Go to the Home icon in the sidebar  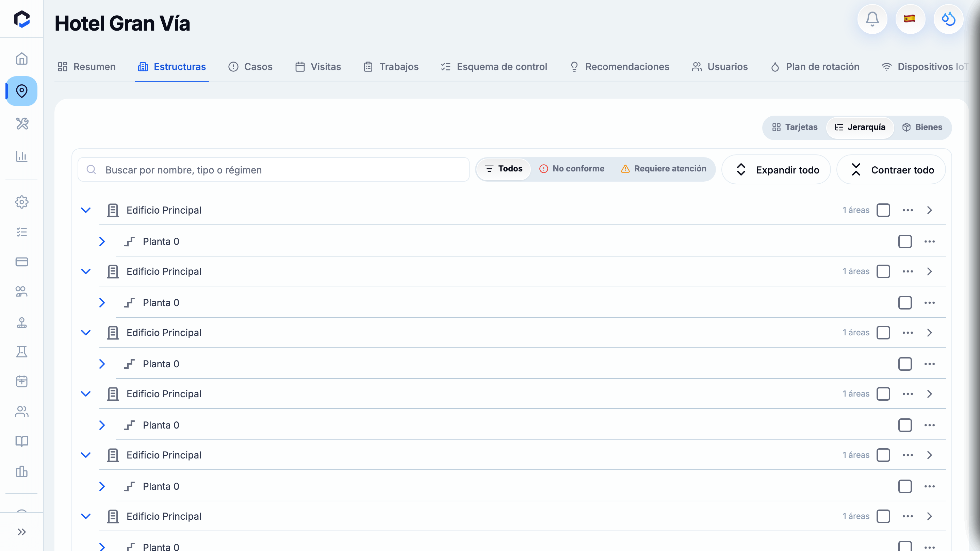click(22, 59)
